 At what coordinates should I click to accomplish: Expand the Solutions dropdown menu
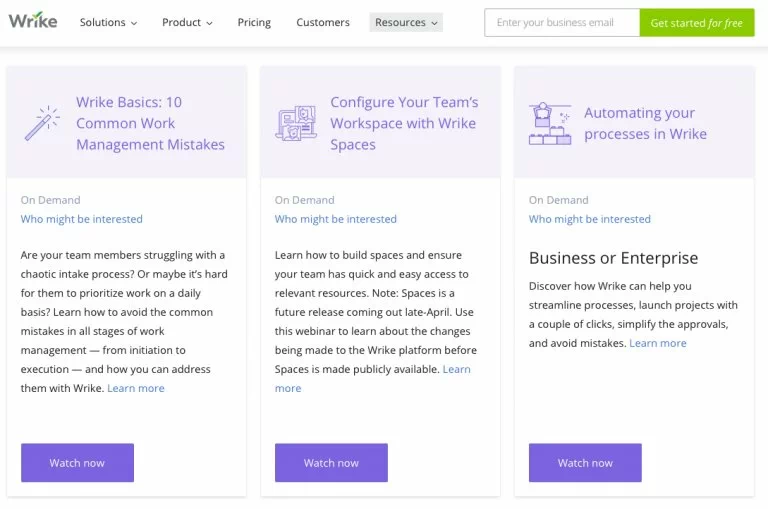point(108,22)
